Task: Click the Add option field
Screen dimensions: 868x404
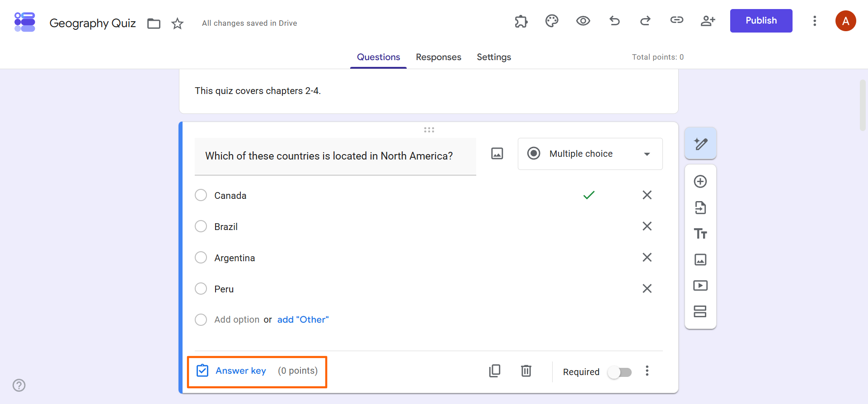Action: point(237,319)
